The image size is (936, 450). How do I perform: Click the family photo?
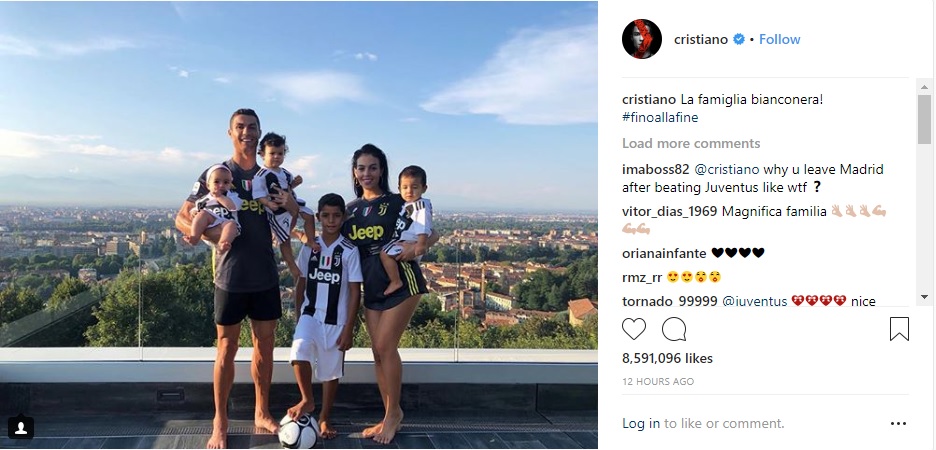(x=298, y=225)
